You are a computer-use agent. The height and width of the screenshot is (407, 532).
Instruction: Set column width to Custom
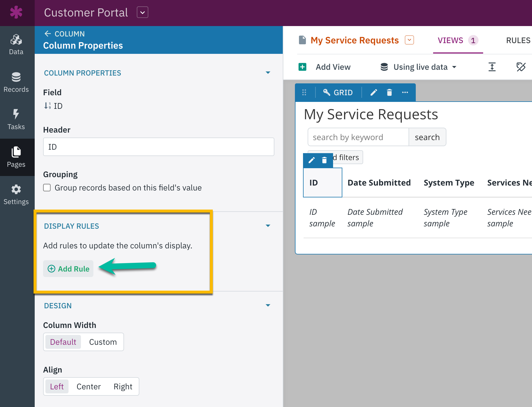(103, 342)
